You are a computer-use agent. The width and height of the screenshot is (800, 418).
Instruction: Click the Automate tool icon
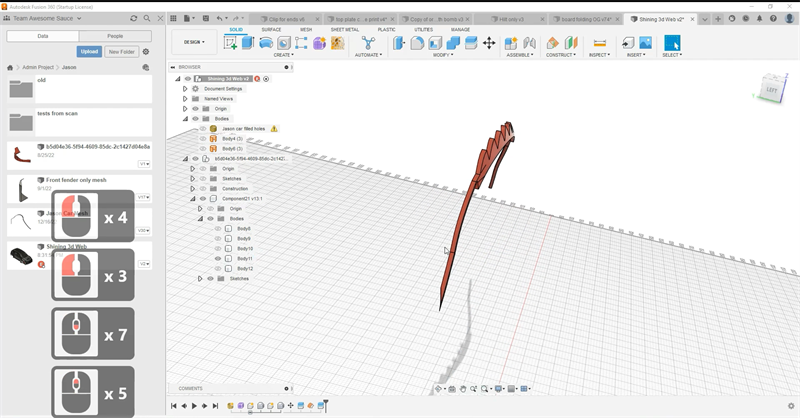(368, 43)
